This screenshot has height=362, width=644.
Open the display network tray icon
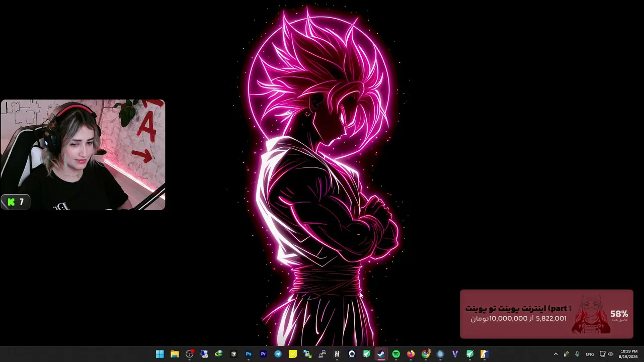click(x=603, y=354)
